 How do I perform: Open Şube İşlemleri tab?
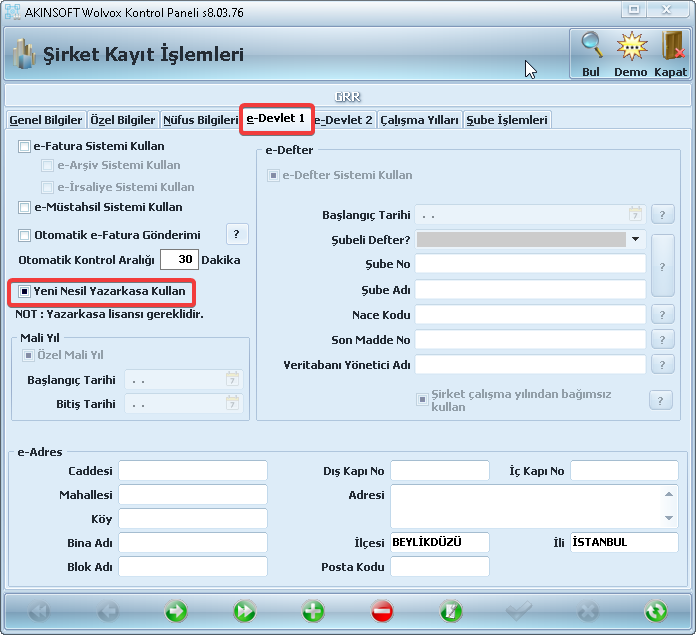tap(507, 120)
